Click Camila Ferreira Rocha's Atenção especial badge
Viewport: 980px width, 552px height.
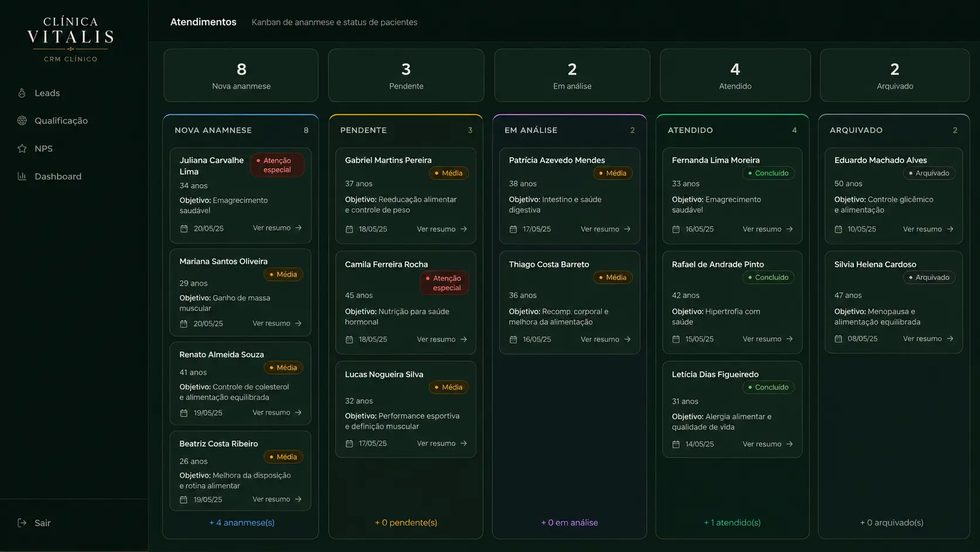coord(444,283)
